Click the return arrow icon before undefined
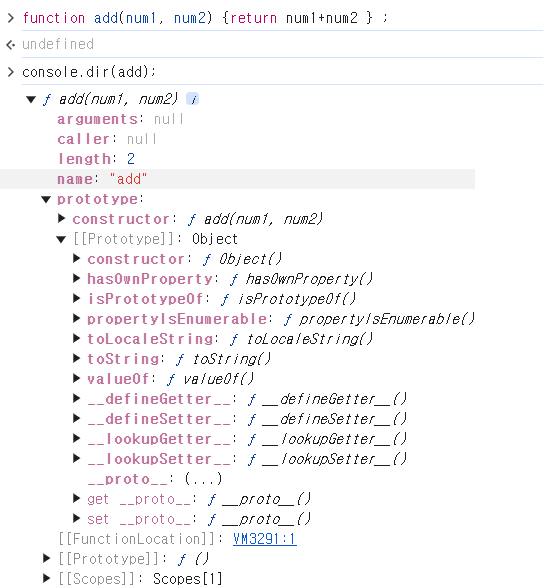Screen dimensions: 543x588 pyautogui.click(x=10, y=45)
